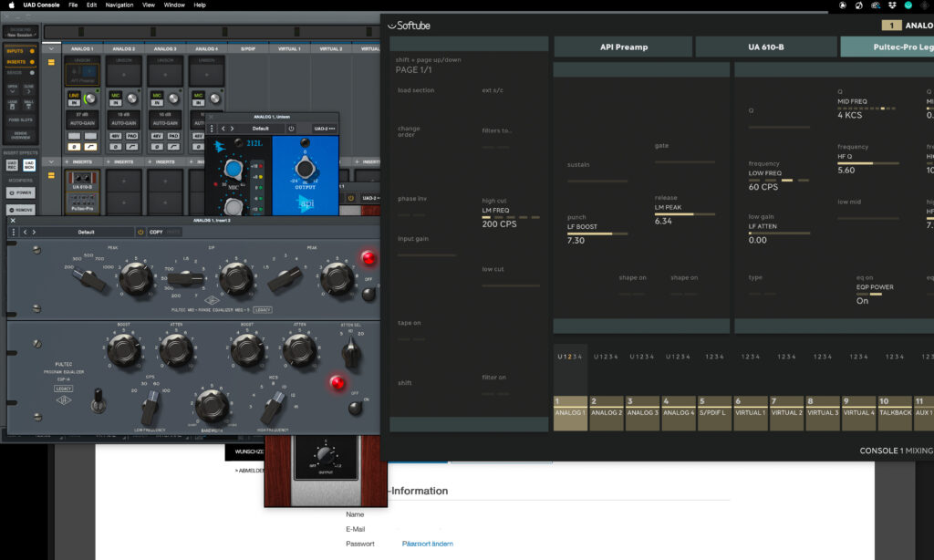Click COPY in Pultec plugin toolbar
This screenshot has height=560, width=934.
tap(156, 232)
